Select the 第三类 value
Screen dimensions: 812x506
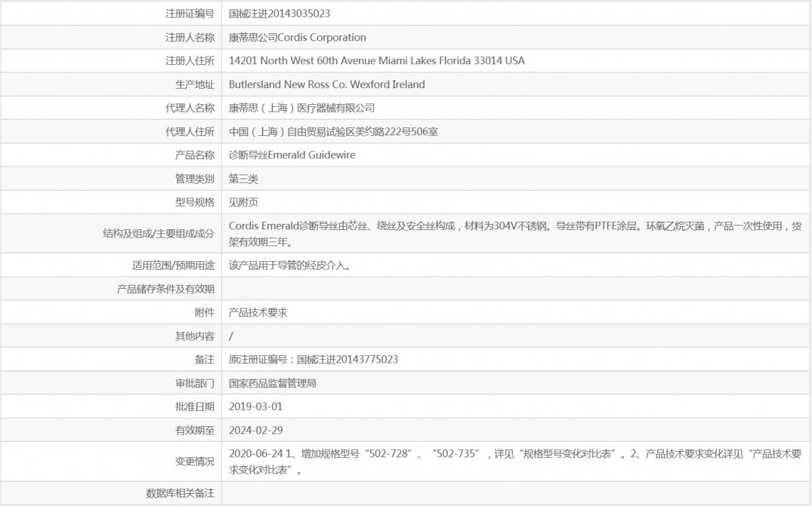point(244,179)
